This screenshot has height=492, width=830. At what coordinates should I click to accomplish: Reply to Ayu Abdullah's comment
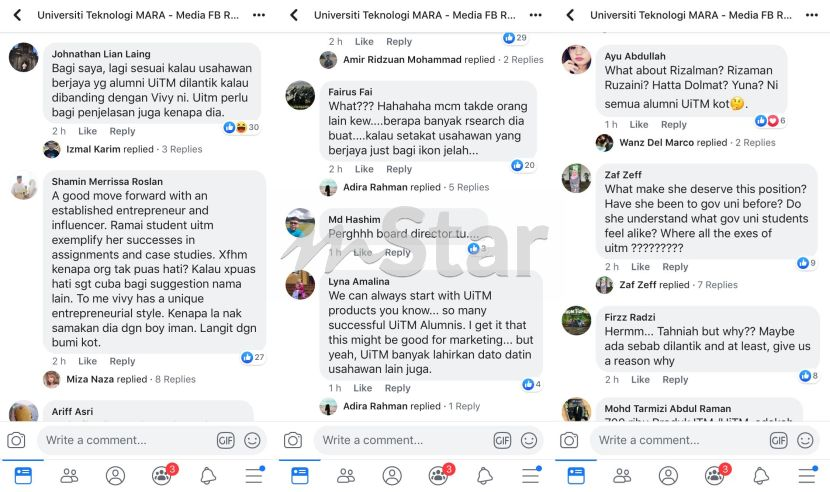(673, 124)
